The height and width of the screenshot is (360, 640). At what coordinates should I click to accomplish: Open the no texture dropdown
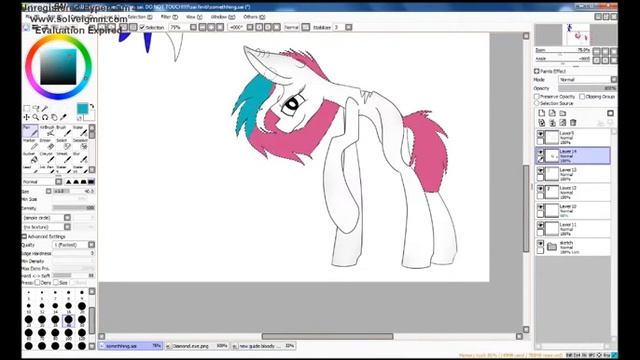[x=47, y=227]
